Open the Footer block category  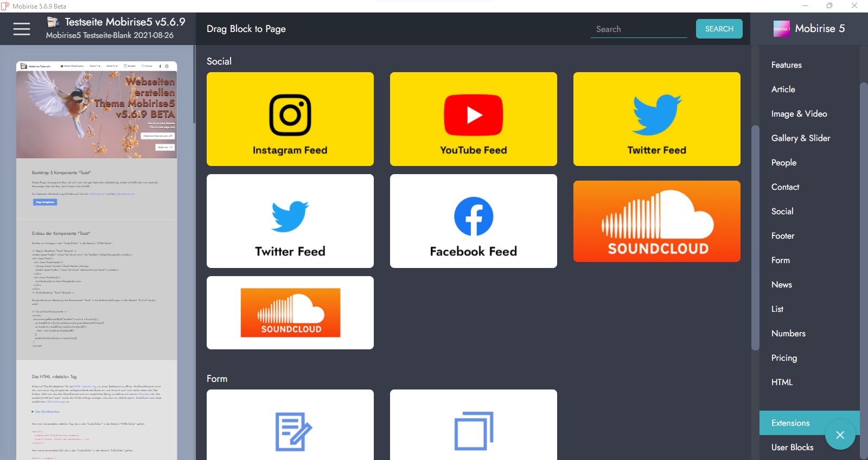pos(783,236)
